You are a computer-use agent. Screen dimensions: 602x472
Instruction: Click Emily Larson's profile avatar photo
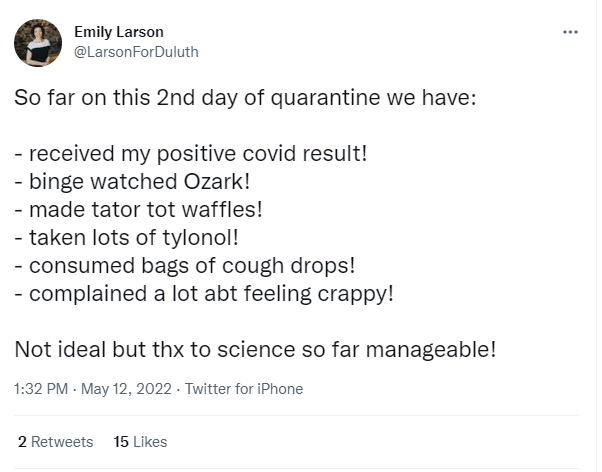coord(38,43)
